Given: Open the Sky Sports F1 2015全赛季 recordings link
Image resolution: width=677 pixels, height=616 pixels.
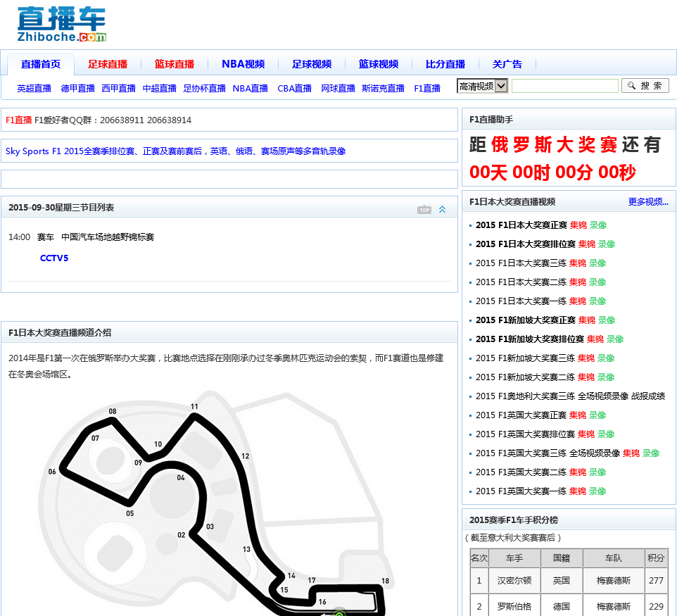Looking at the screenshot, I should (176, 151).
